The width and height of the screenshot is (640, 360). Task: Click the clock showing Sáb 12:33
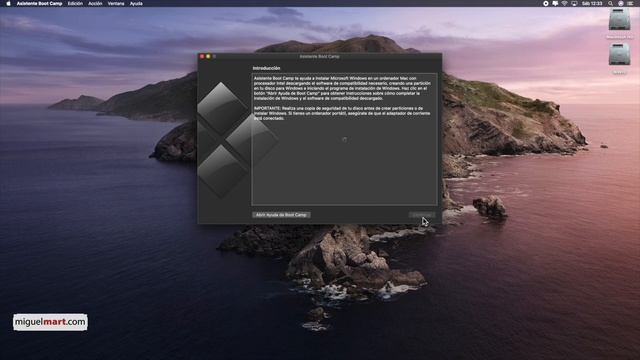pyautogui.click(x=592, y=3)
